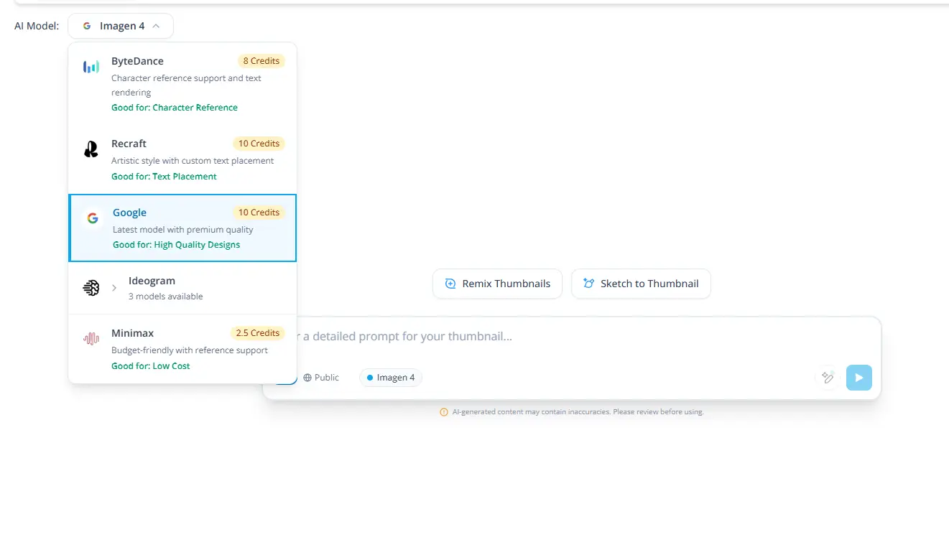Click the Recraft model icon

tap(91, 149)
